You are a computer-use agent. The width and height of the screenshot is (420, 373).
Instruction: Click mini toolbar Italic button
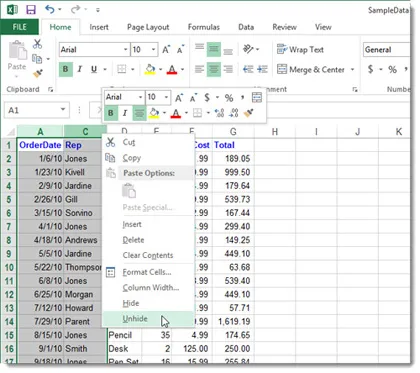(125, 113)
